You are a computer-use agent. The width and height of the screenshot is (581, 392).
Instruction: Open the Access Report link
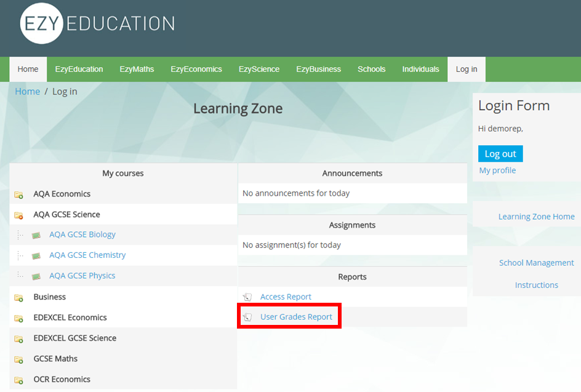(286, 297)
